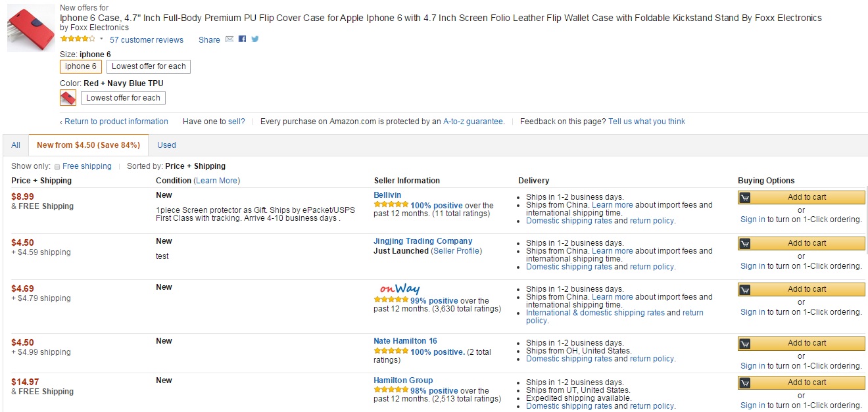This screenshot has height=412, width=868.
Task: Choose Lowest offer for each under Color
Action: (123, 98)
